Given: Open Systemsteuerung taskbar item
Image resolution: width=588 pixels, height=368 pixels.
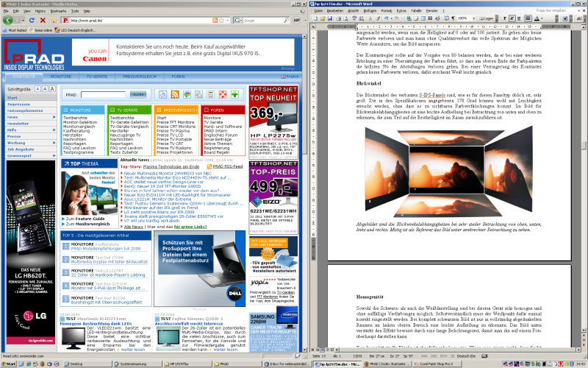Looking at the screenshot, I should [136, 364].
